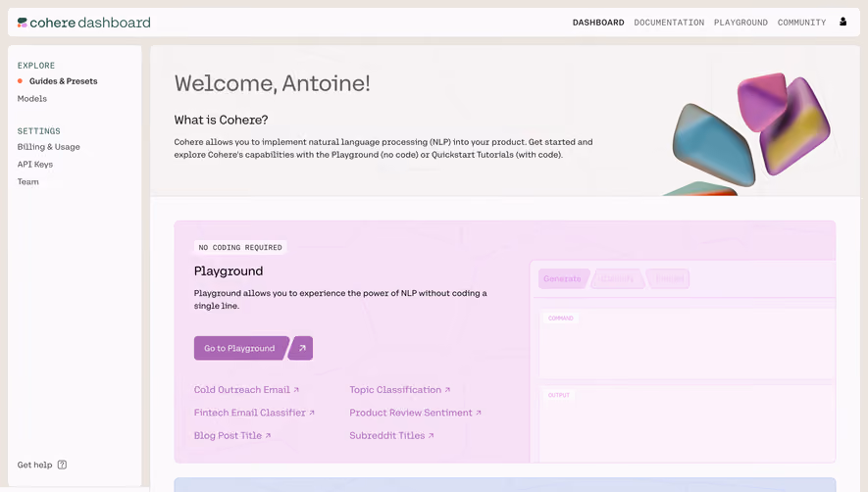Viewport: 868px width, 492px height.
Task: Select the Embed tab in preview
Action: [669, 279]
